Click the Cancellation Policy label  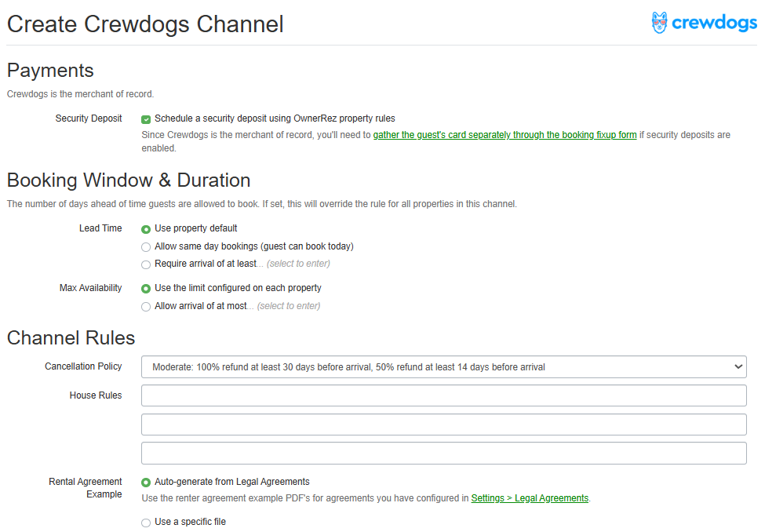click(x=83, y=366)
